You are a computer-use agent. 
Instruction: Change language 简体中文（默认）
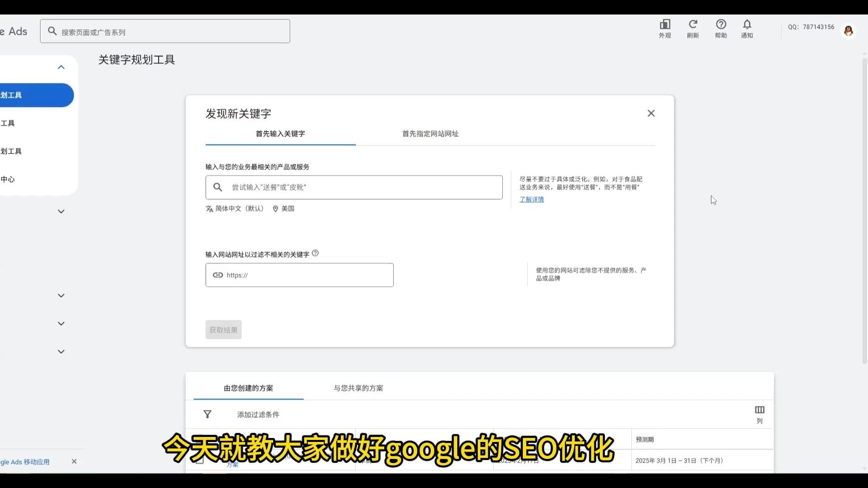(235, 209)
